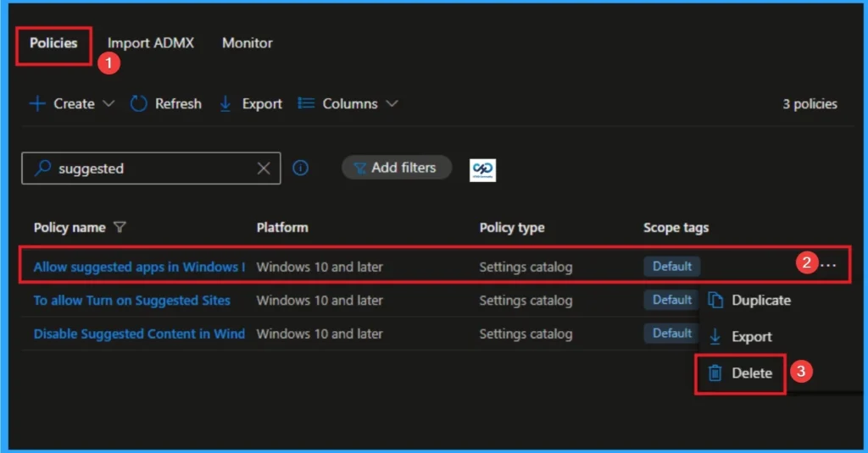This screenshot has width=868, height=453.
Task: Click the 3 policies count text
Action: [810, 104]
